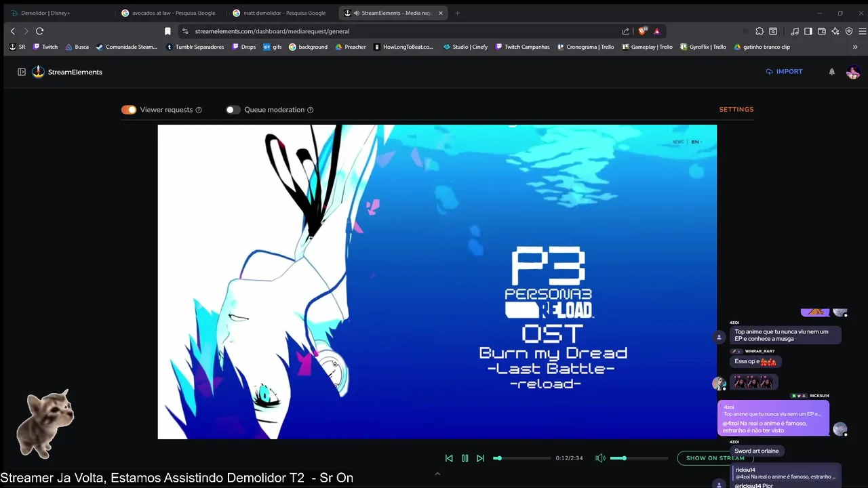Click the SHOW ON STREAM button
Image resolution: width=868 pixels, height=488 pixels.
point(715,458)
